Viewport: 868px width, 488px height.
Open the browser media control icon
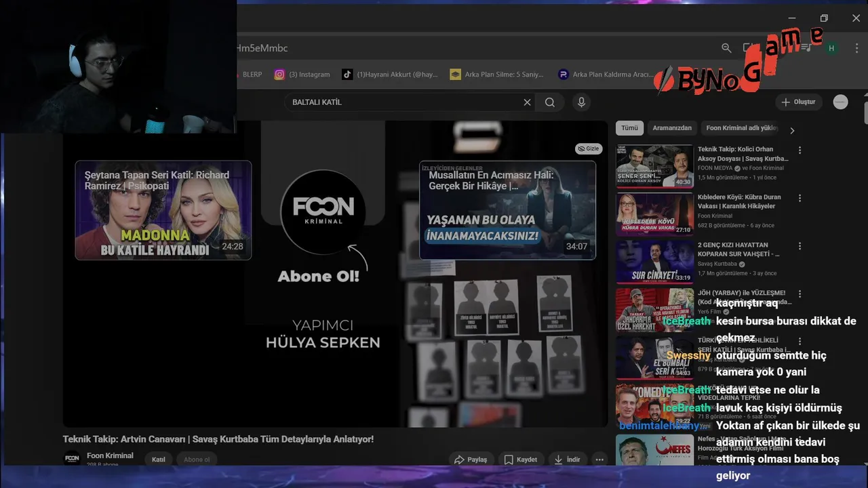point(807,48)
